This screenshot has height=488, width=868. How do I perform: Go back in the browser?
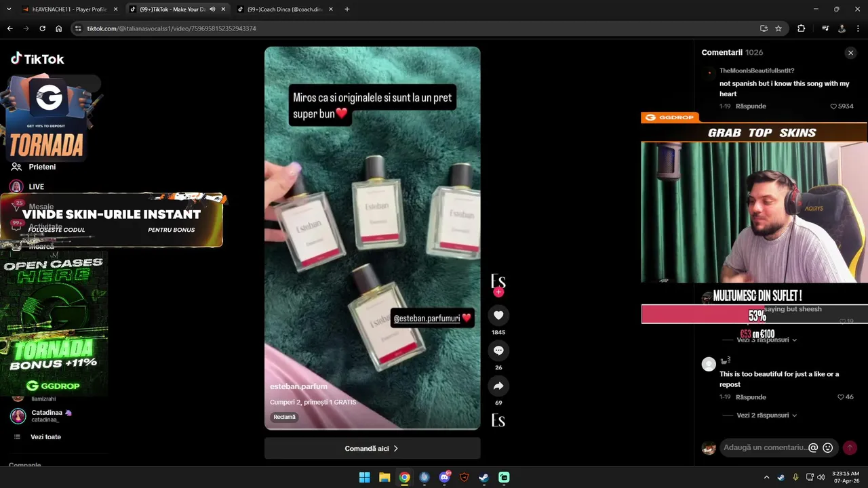point(9,28)
